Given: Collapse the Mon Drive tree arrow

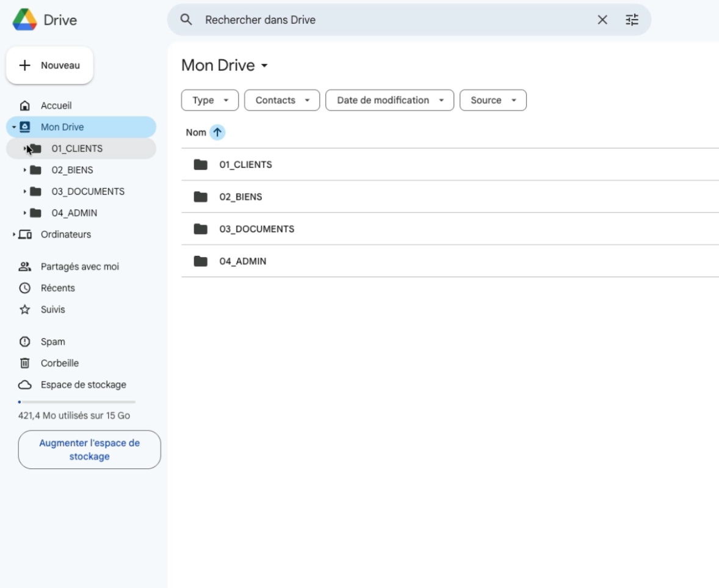Looking at the screenshot, I should coord(13,128).
